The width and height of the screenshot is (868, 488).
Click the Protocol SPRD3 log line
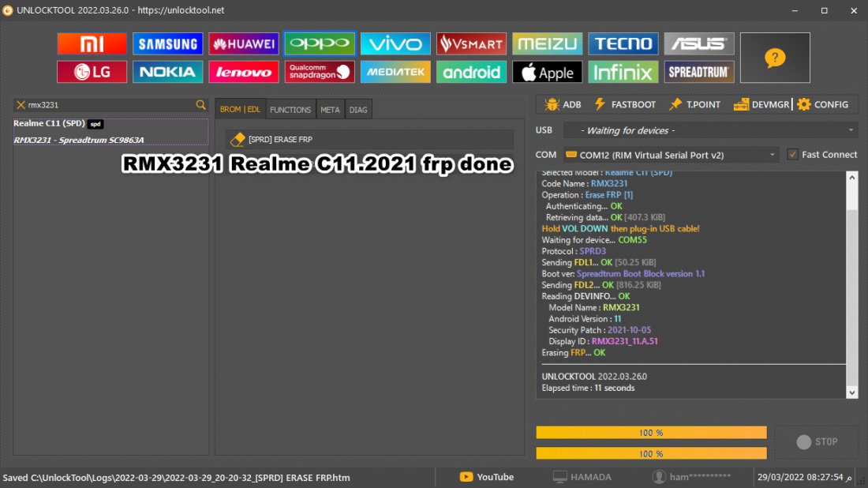tap(574, 251)
